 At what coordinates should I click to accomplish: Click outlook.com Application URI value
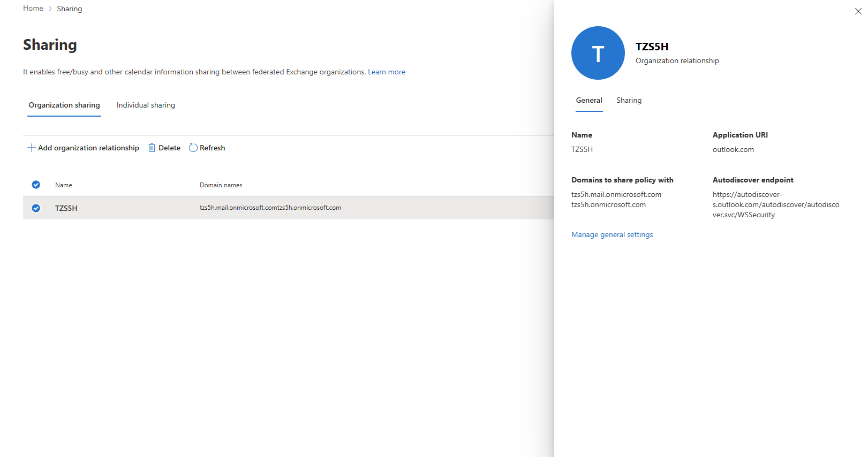[x=733, y=149]
